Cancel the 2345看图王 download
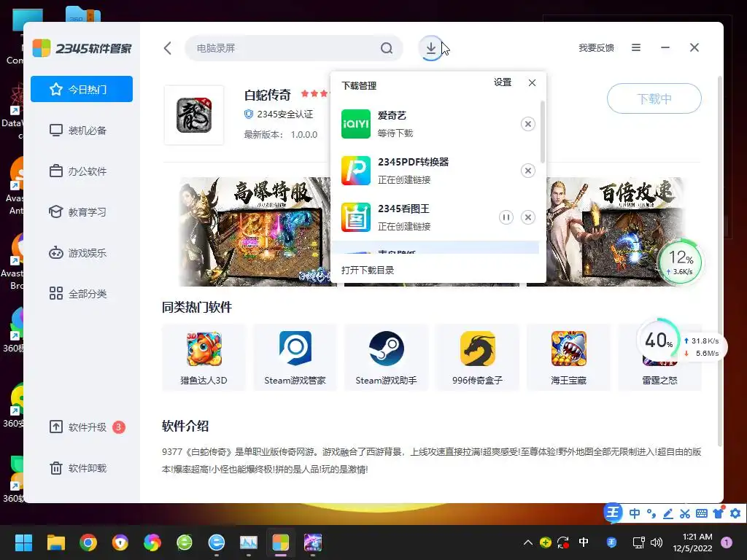Viewport: 747px width, 560px height. click(x=527, y=217)
